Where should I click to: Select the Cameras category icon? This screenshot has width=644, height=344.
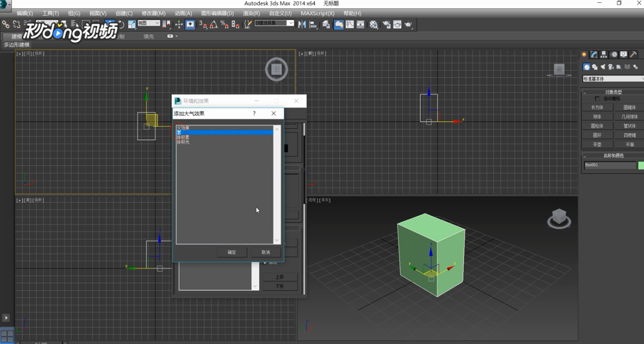(x=611, y=67)
